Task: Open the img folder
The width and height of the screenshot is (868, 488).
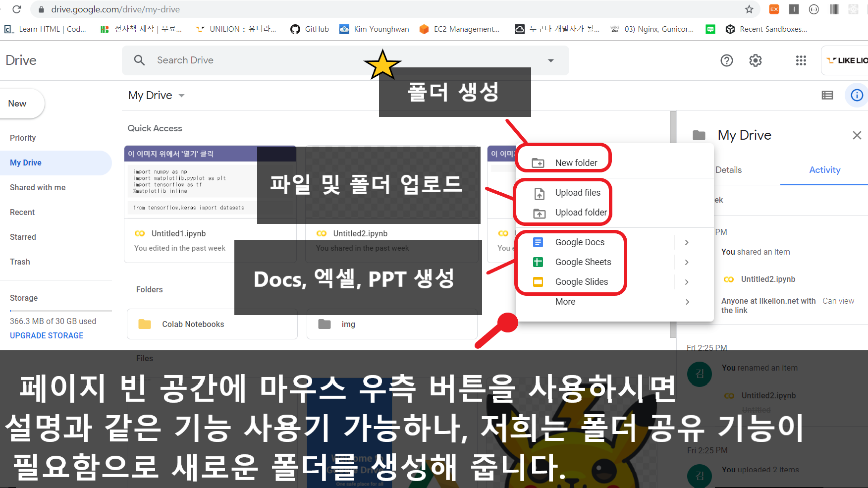Action: (392, 324)
